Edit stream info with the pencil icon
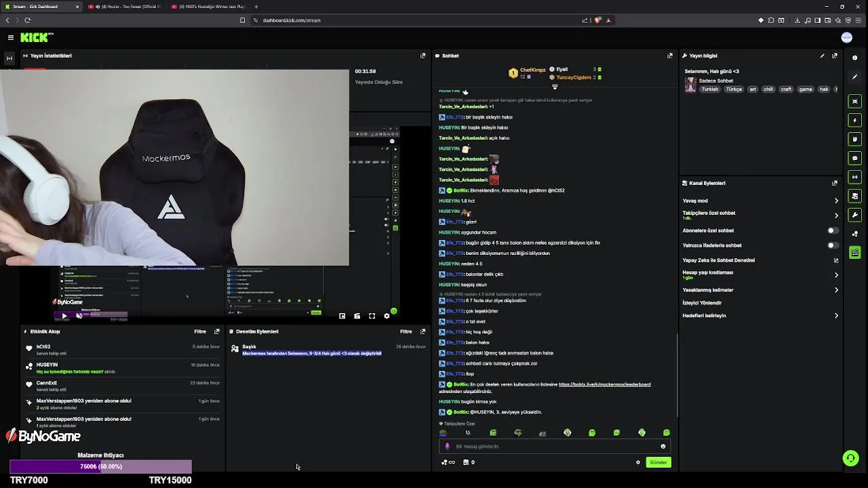Screen dimensions: 868x488 [x=822, y=56]
